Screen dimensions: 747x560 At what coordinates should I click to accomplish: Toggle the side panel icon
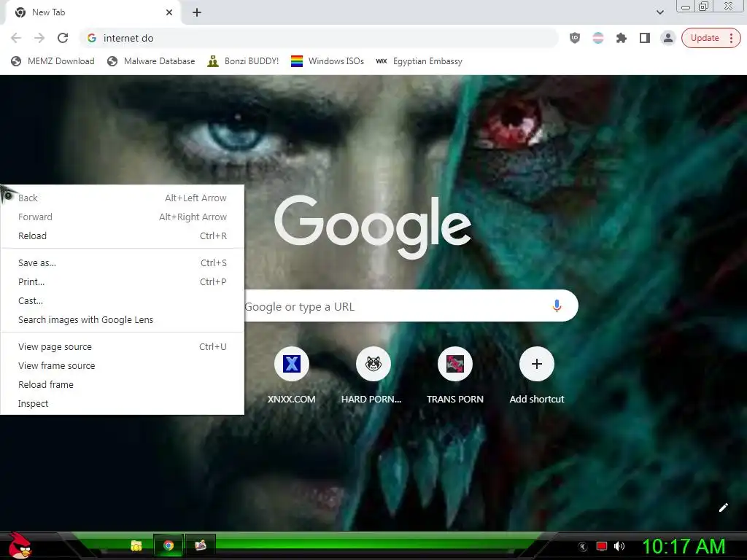(x=645, y=38)
